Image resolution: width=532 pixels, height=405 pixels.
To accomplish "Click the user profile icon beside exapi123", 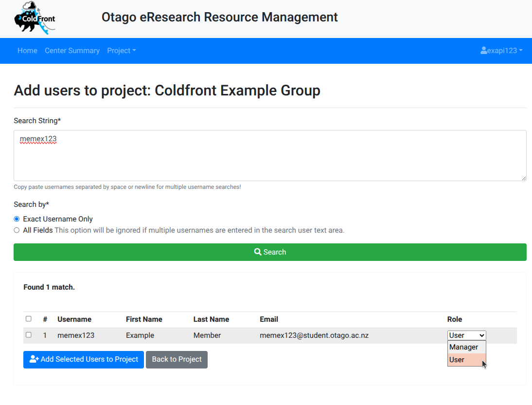I will pos(483,51).
